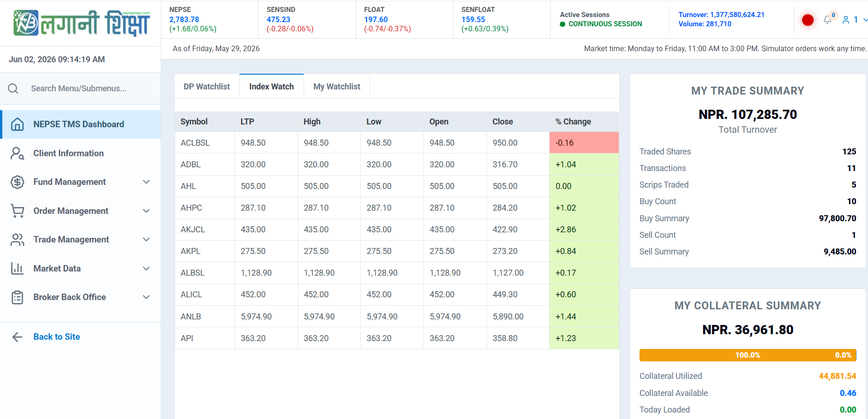
Task: Click the Collateral Available value 0.46
Action: (848, 393)
